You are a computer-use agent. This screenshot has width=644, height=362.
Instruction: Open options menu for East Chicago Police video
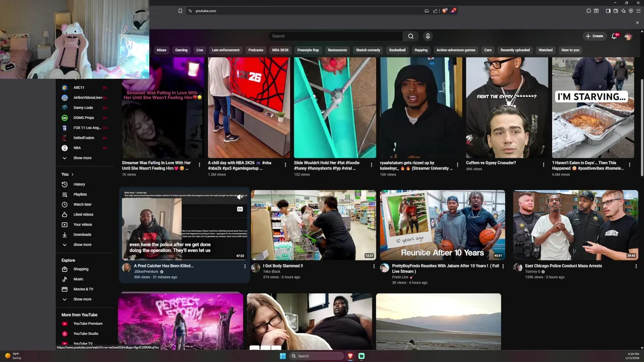[636, 266]
